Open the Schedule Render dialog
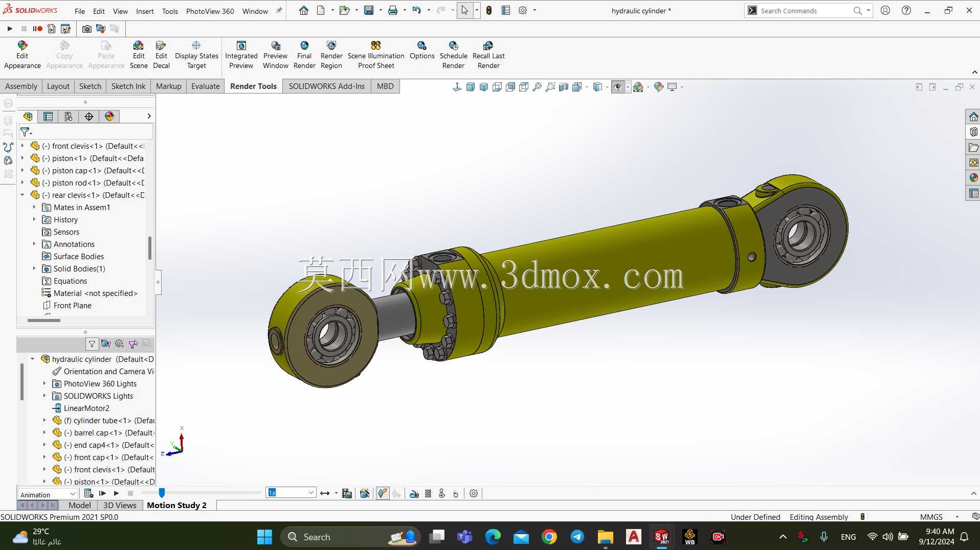 [x=454, y=55]
